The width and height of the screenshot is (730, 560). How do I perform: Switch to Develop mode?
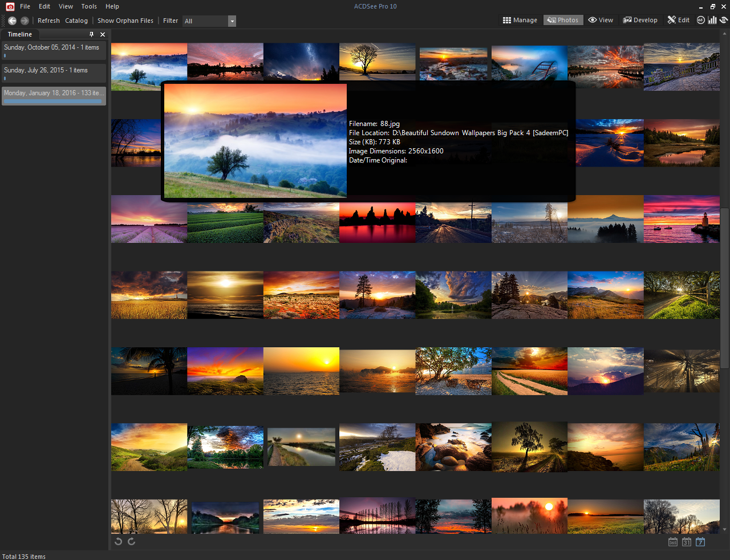640,20
